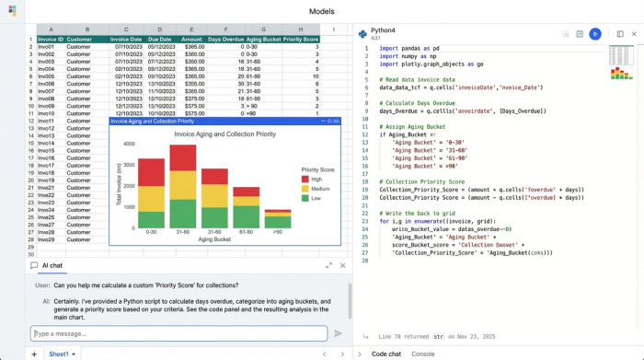Screen dimensions: 644x360
Task: Select the AI chat tab label
Action: pyautogui.click(x=52, y=265)
